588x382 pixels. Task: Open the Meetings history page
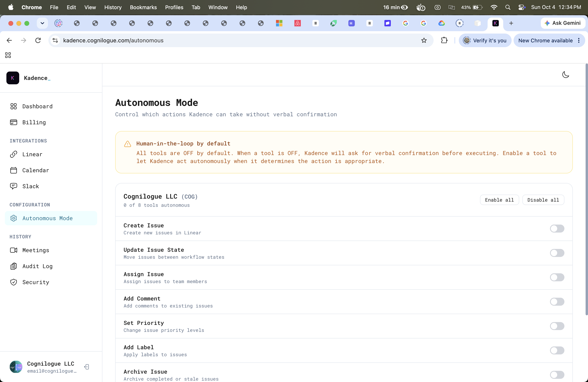tap(51, 250)
